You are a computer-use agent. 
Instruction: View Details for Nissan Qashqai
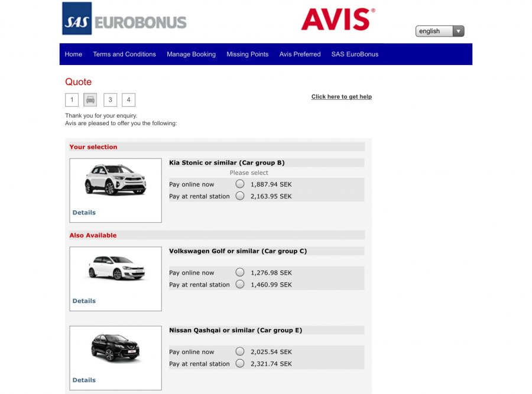(84, 380)
